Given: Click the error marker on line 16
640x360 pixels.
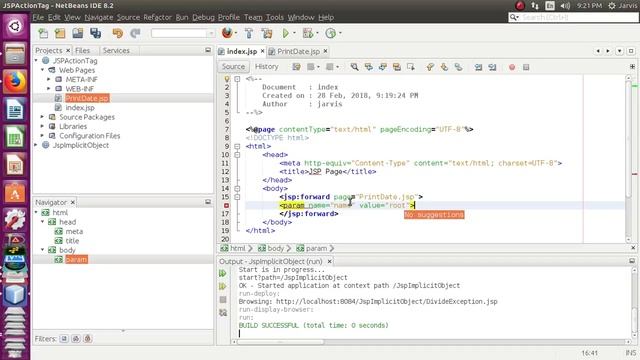Looking at the screenshot, I should [227, 206].
